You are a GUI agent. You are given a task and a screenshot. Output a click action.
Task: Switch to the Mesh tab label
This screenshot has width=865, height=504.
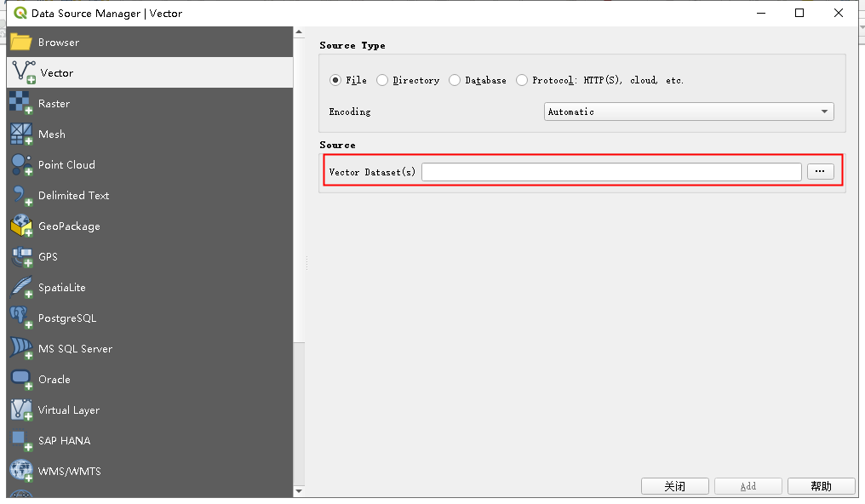coord(52,135)
